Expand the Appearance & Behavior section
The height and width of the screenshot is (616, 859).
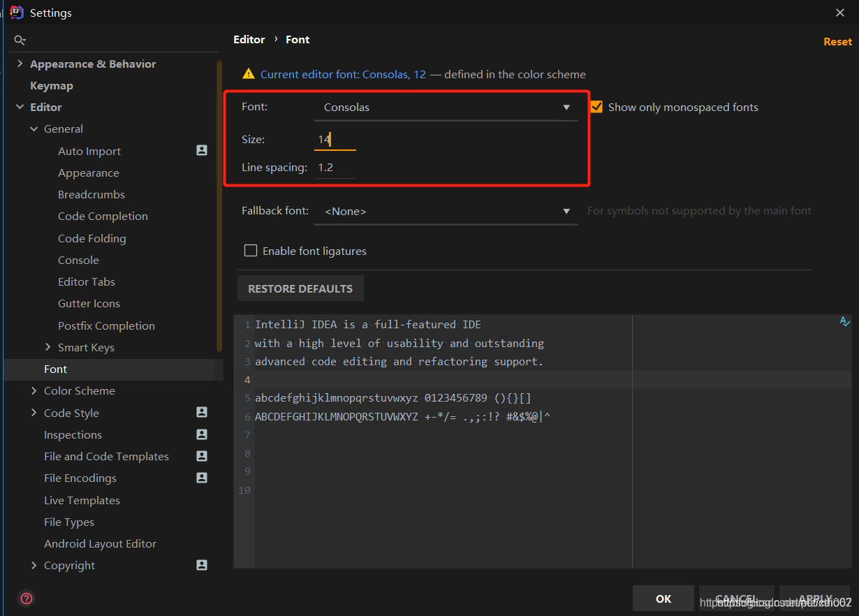20,64
